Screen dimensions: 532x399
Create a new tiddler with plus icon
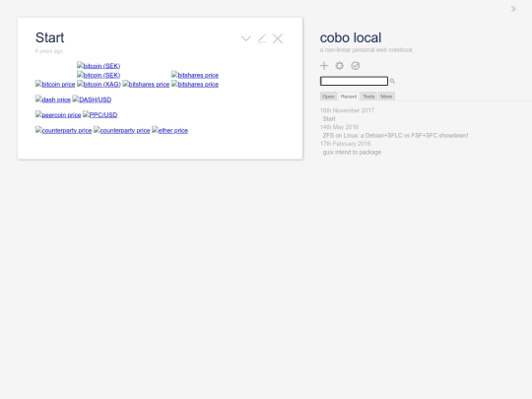pos(324,65)
